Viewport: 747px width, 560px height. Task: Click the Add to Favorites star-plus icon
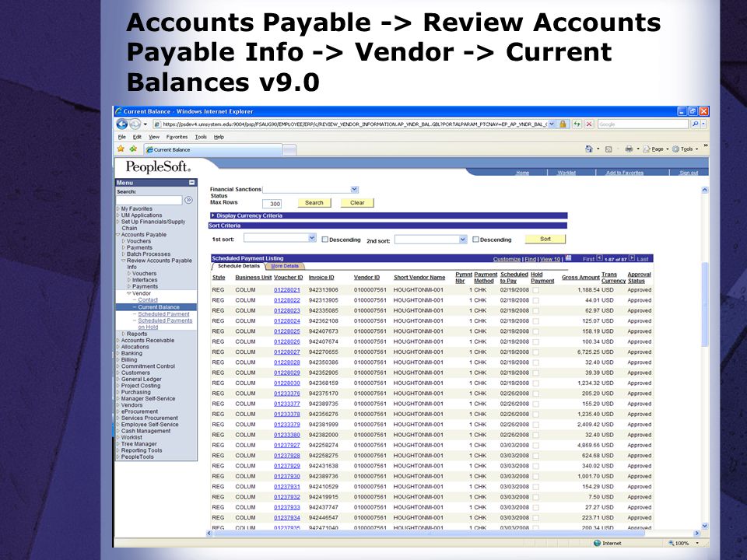click(133, 149)
